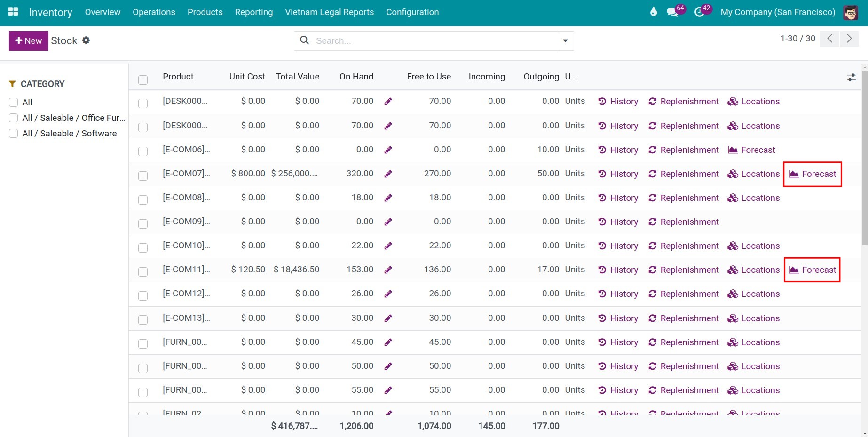The height and width of the screenshot is (437, 868).
Task: Open the company switcher My Company (San Francisco)
Action: [x=778, y=12]
